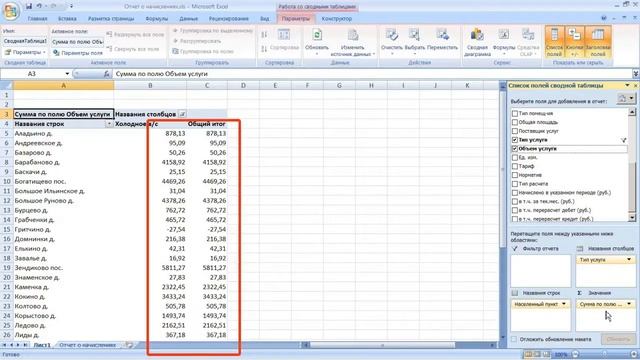Toggle Список полей field list button
640x360 pixels.
pyautogui.click(x=554, y=42)
